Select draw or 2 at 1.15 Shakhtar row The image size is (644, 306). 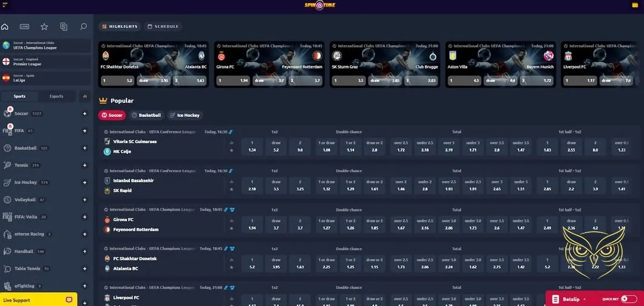click(x=374, y=263)
